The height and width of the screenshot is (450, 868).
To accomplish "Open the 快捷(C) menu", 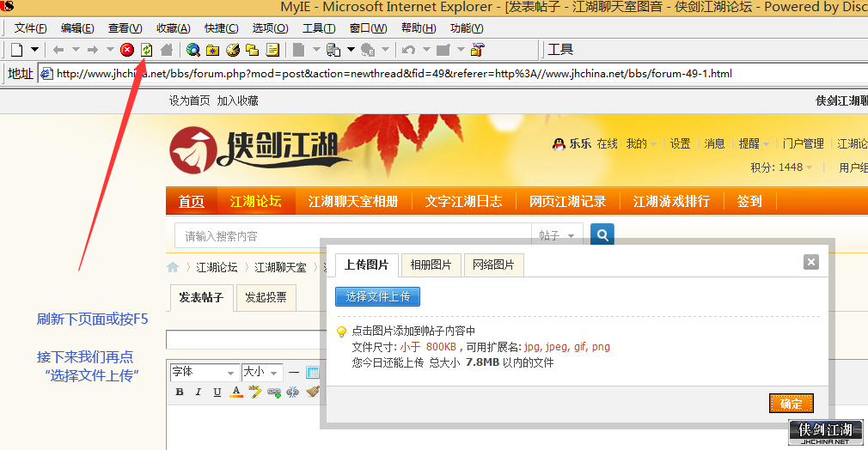I will 221,28.
